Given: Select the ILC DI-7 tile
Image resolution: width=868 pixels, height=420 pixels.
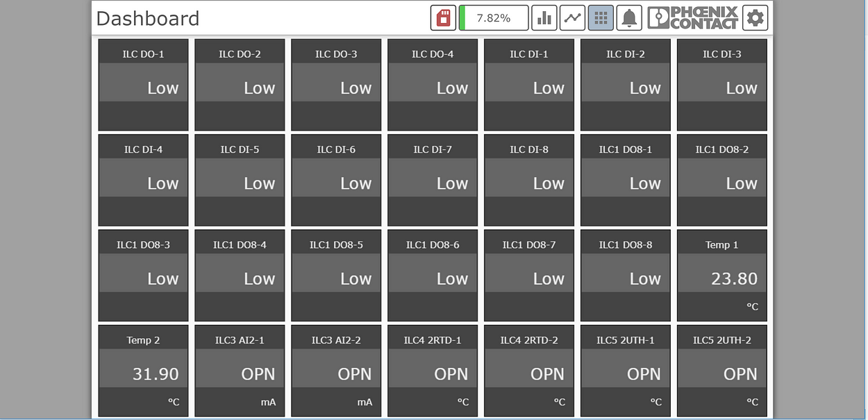Looking at the screenshot, I should pos(433,180).
